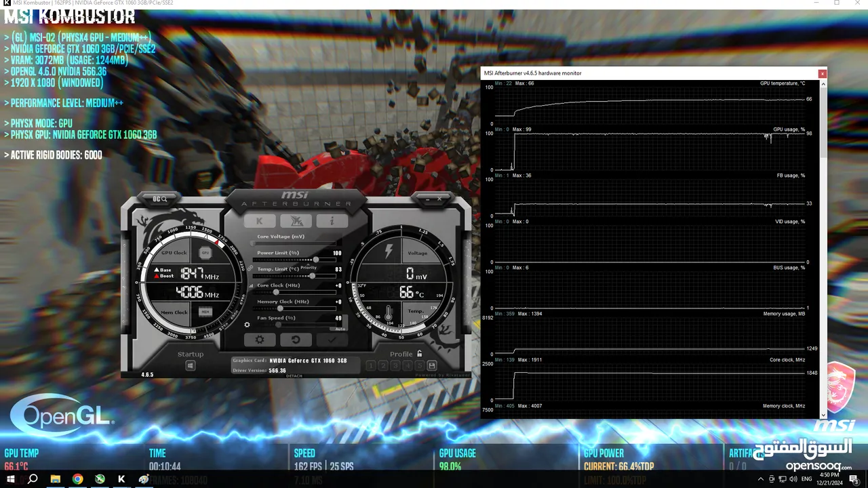Click the 'BUS usage, %' label
Viewport: 868px width, 488px height.
click(x=789, y=268)
